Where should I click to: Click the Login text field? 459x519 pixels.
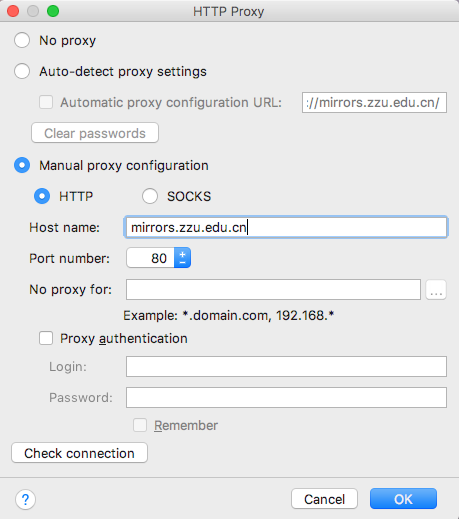point(286,367)
